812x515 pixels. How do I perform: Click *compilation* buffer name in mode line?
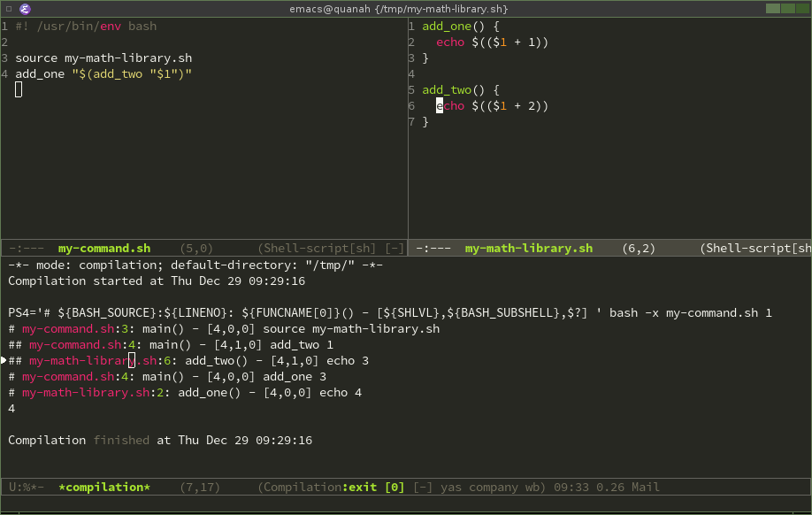(104, 488)
